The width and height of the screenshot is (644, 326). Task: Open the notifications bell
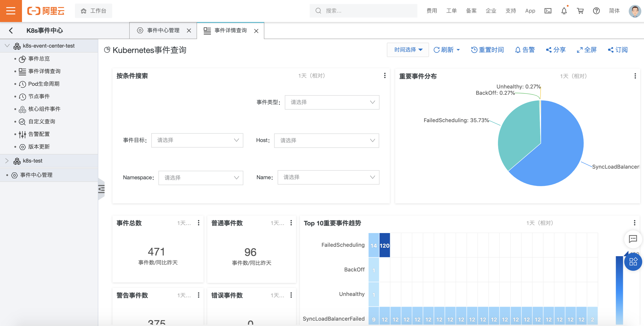pos(564,11)
